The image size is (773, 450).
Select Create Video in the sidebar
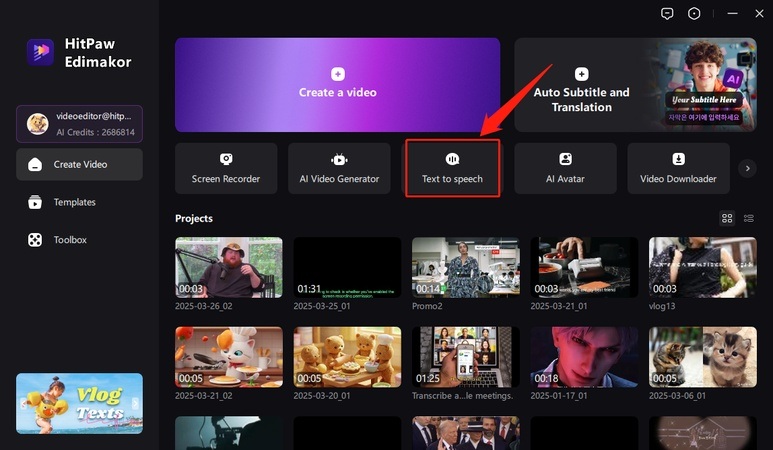coord(79,164)
